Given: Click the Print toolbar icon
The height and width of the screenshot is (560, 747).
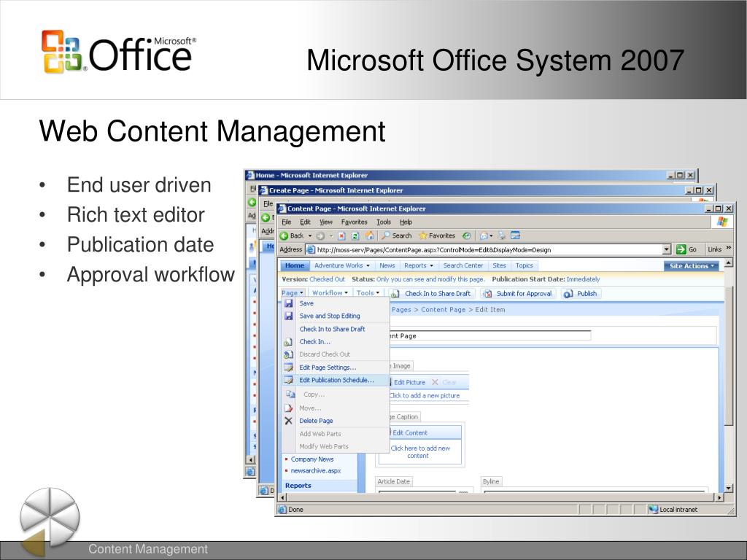Looking at the screenshot, I should (502, 236).
